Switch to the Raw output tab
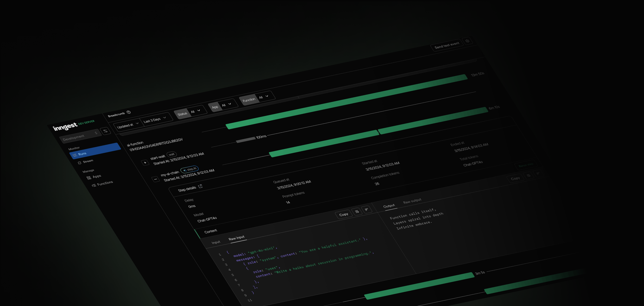 click(x=412, y=201)
